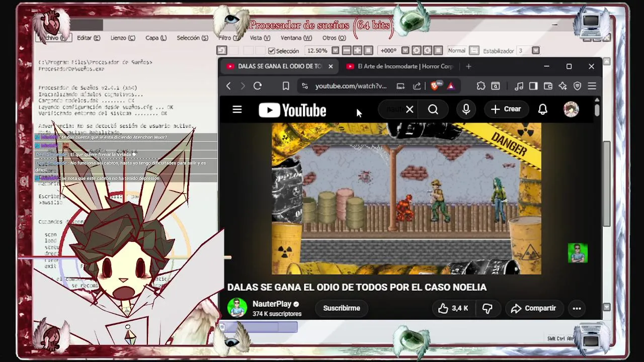Click the Suscribirme button
The image size is (644, 362).
tap(342, 308)
